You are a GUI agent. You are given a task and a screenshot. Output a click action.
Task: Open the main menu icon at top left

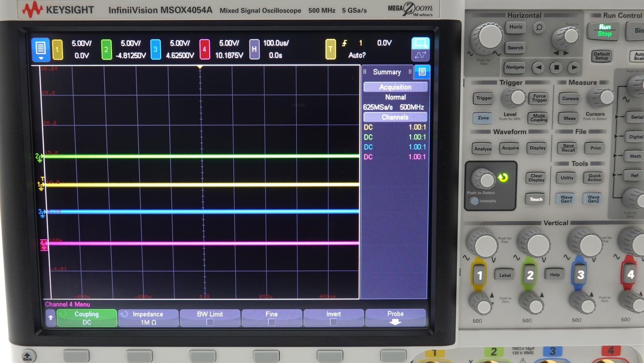tap(40, 50)
